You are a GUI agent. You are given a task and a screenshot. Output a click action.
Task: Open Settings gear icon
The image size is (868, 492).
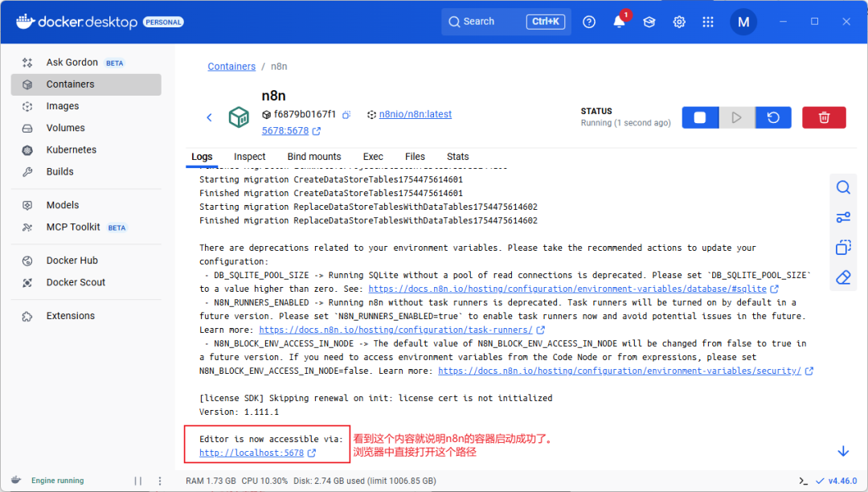pos(678,22)
